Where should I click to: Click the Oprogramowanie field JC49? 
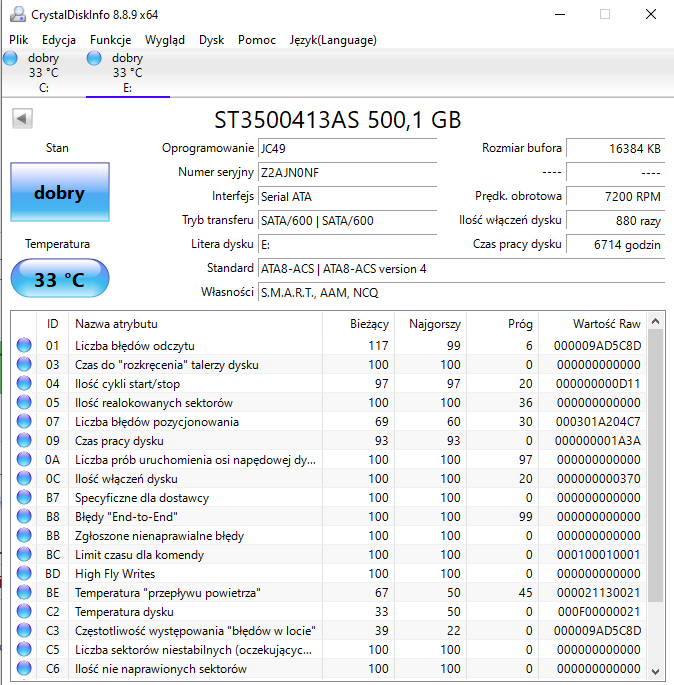click(347, 149)
